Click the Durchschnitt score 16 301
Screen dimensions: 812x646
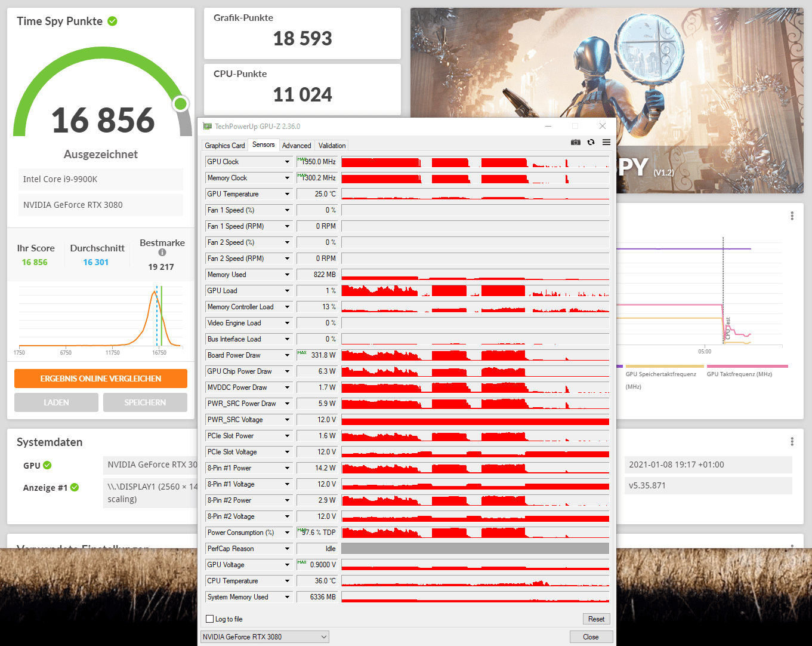[x=96, y=262]
